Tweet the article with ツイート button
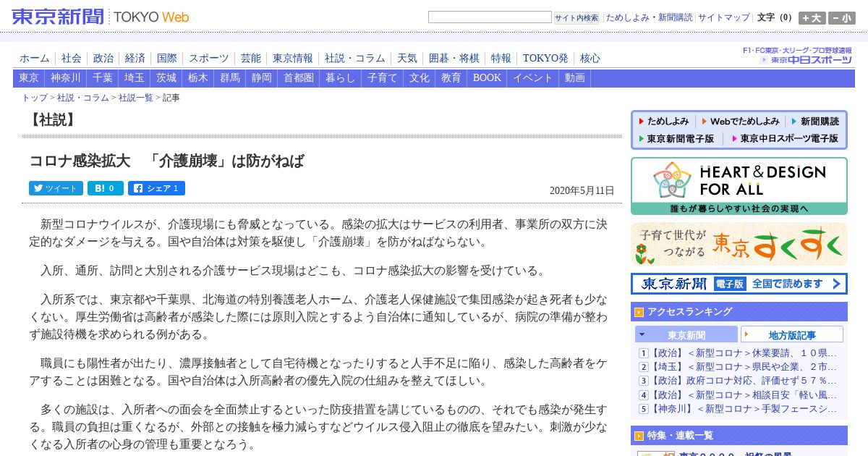This screenshot has width=868, height=456. coord(56,188)
